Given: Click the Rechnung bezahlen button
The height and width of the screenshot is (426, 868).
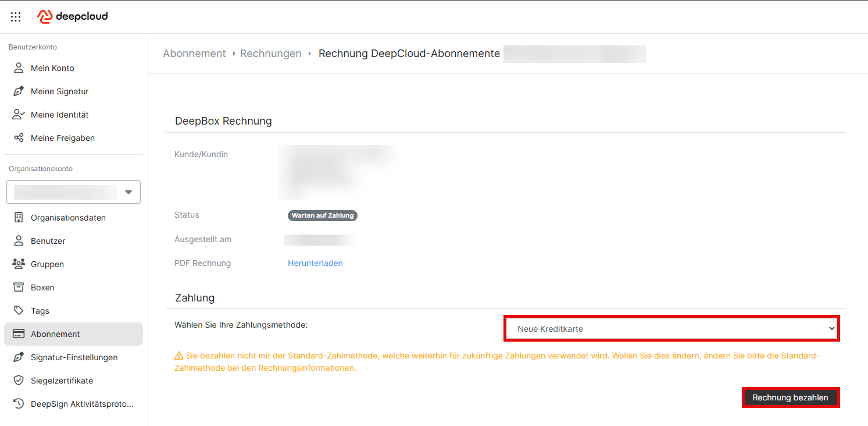Looking at the screenshot, I should (791, 397).
